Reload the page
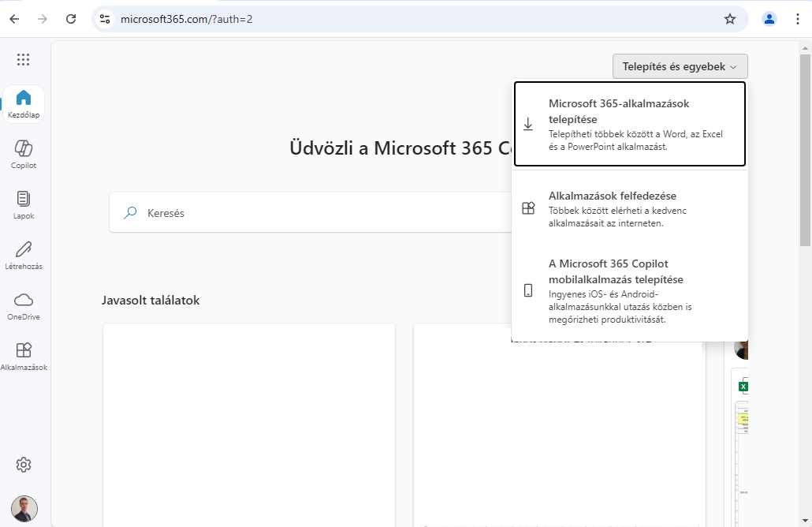 coord(71,19)
